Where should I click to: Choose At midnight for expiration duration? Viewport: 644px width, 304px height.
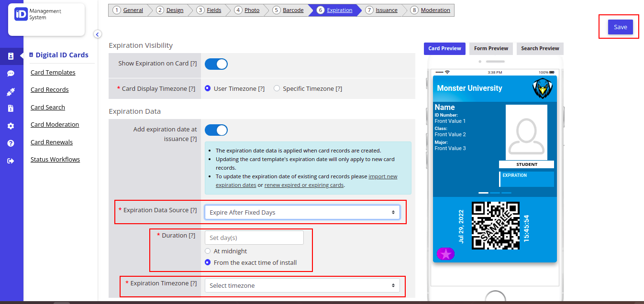(x=208, y=251)
